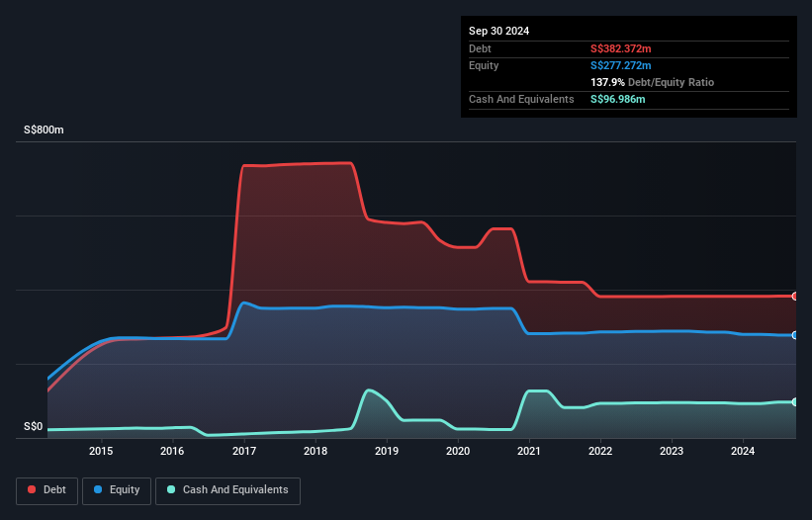Click the S$382.372m debt value
812x520 pixels.
(620, 48)
